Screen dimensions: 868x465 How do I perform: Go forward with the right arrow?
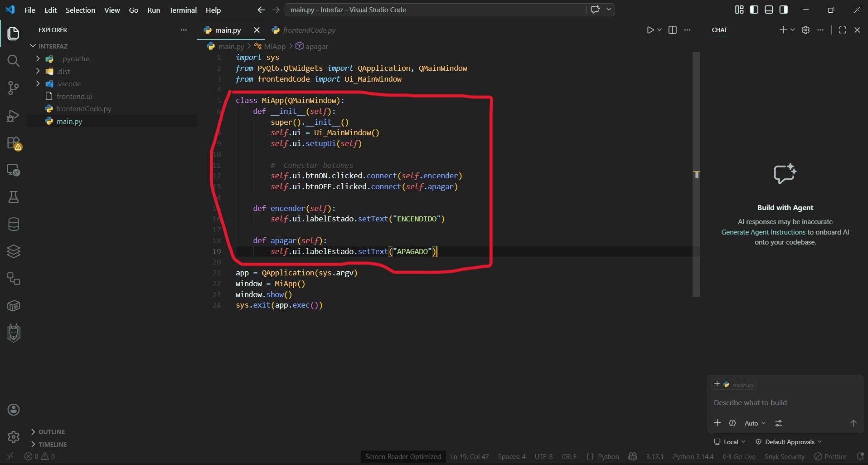coord(276,10)
